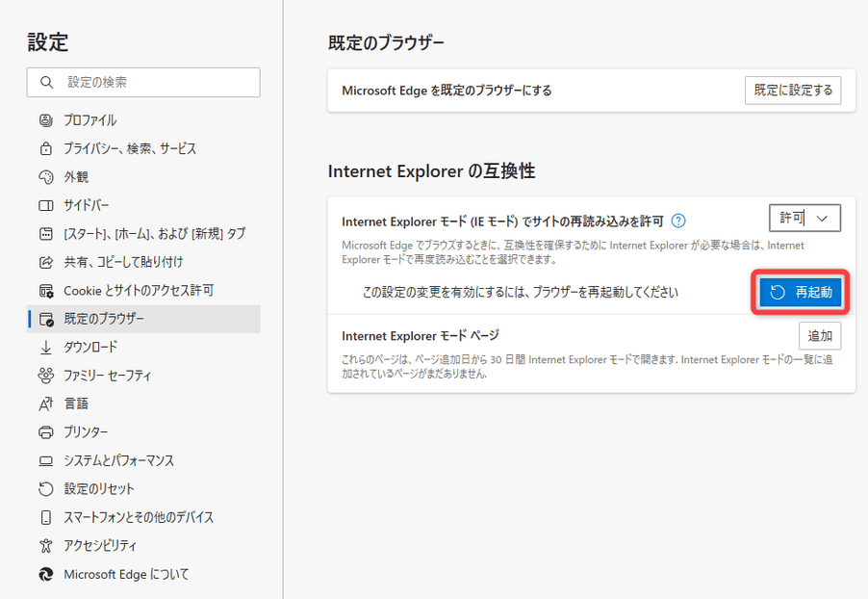Click the printer icon beside プリンター

46,432
